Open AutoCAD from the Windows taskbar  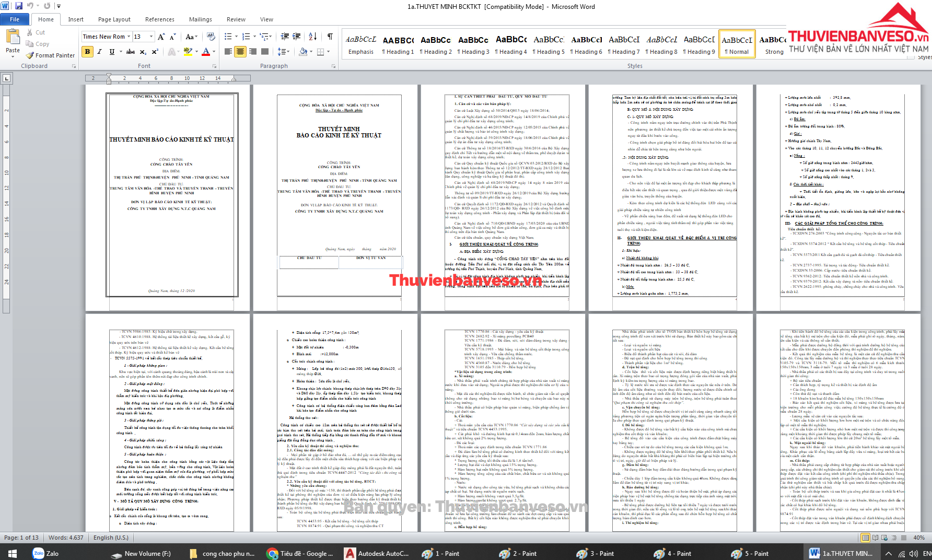(x=376, y=553)
